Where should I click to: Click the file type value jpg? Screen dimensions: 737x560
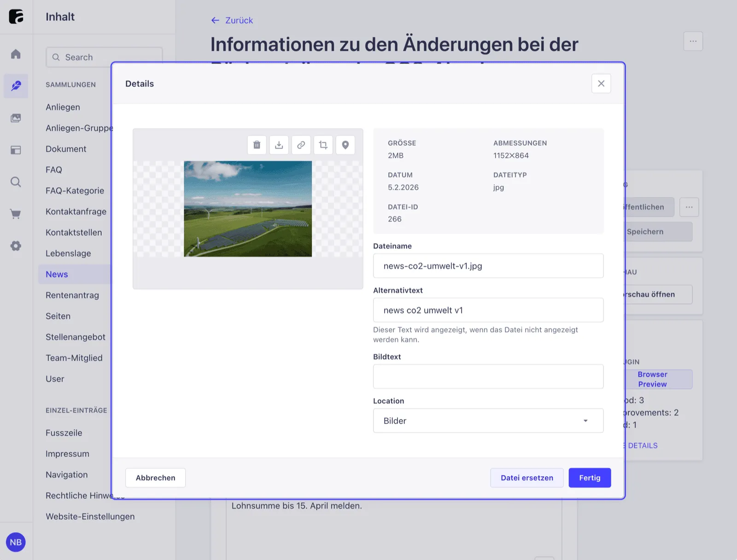(498, 187)
